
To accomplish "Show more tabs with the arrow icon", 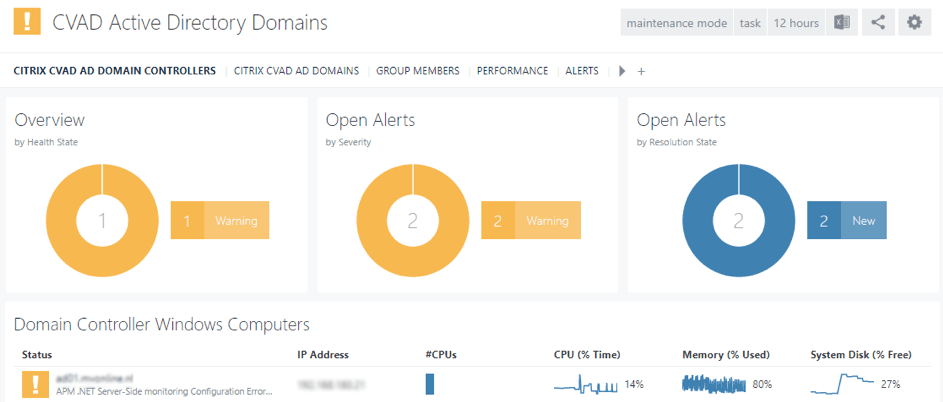I will (622, 71).
